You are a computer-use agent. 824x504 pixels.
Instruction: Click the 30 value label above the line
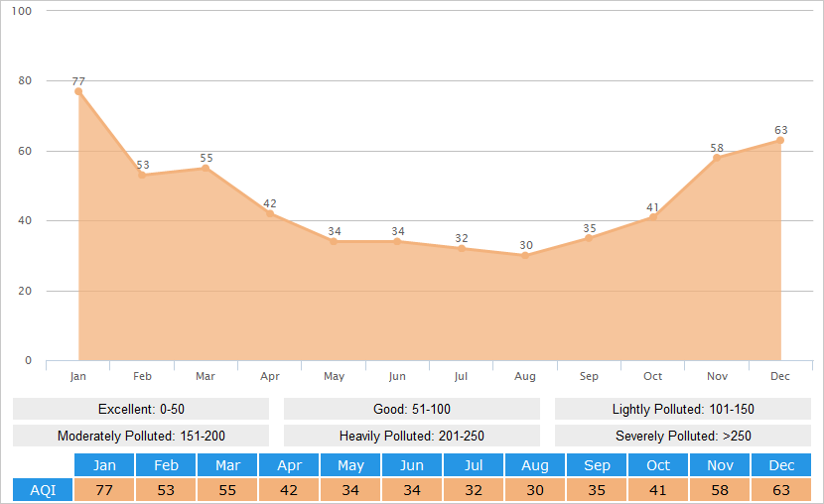pos(526,245)
